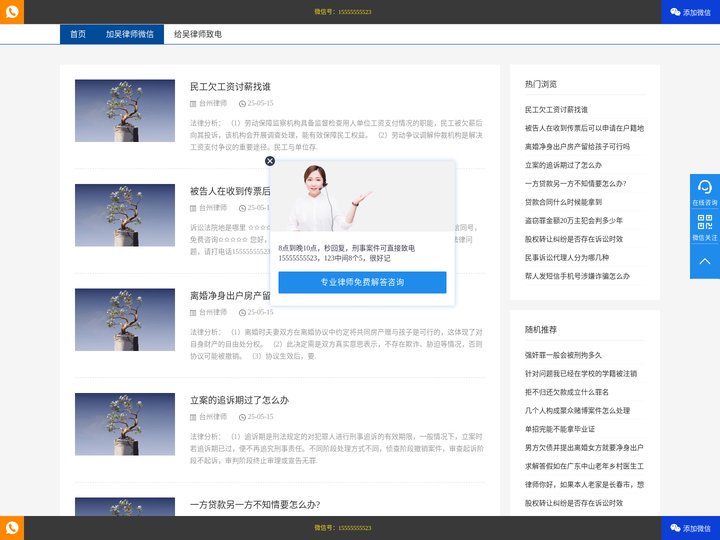Click 台州律师 category icon under 立案的追诉期过了怎么办

(x=193, y=417)
